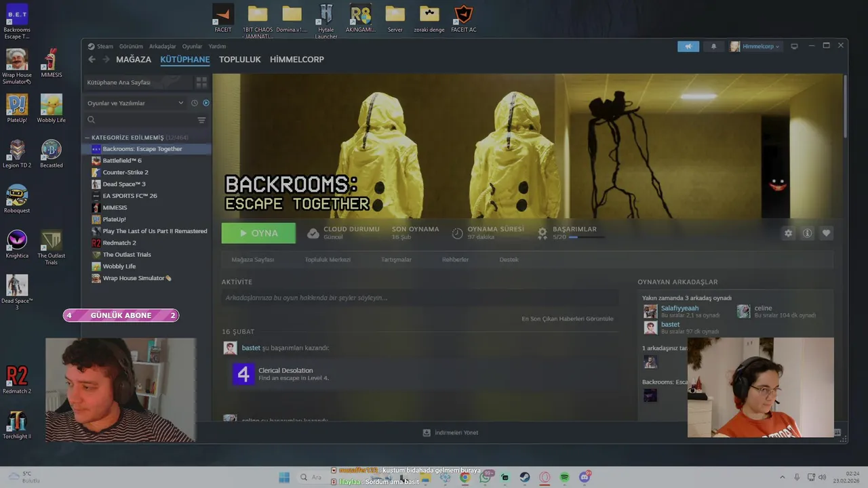Focus the library search field

tap(140, 120)
